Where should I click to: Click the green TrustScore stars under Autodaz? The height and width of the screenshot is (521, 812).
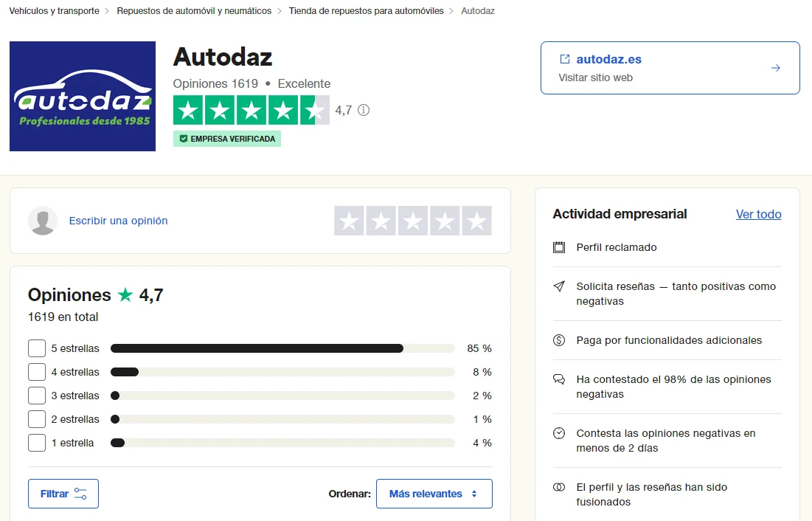coord(251,110)
